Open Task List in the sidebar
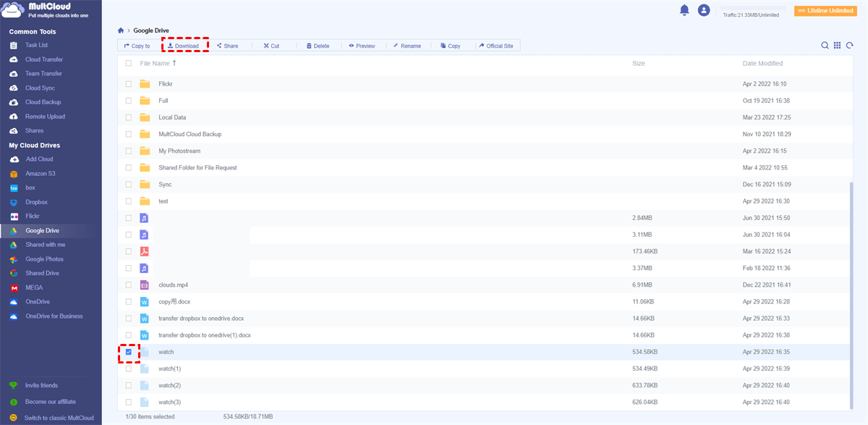Image resolution: width=868 pixels, height=425 pixels. [x=36, y=45]
